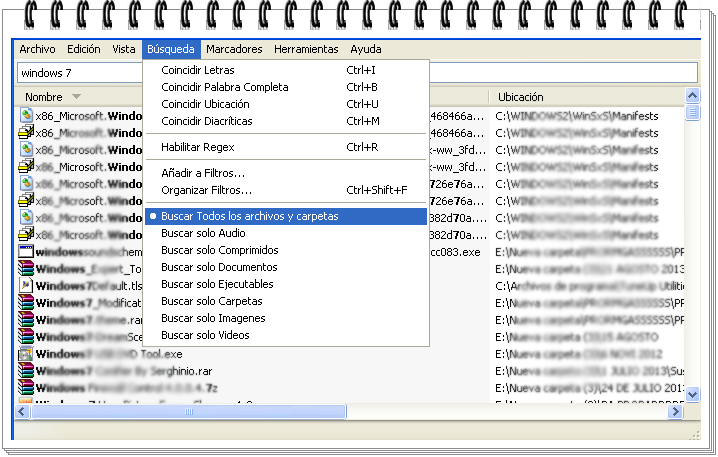The width and height of the screenshot is (718, 457).
Task: Click the windowssoundschem file icon
Action: (x=26, y=251)
